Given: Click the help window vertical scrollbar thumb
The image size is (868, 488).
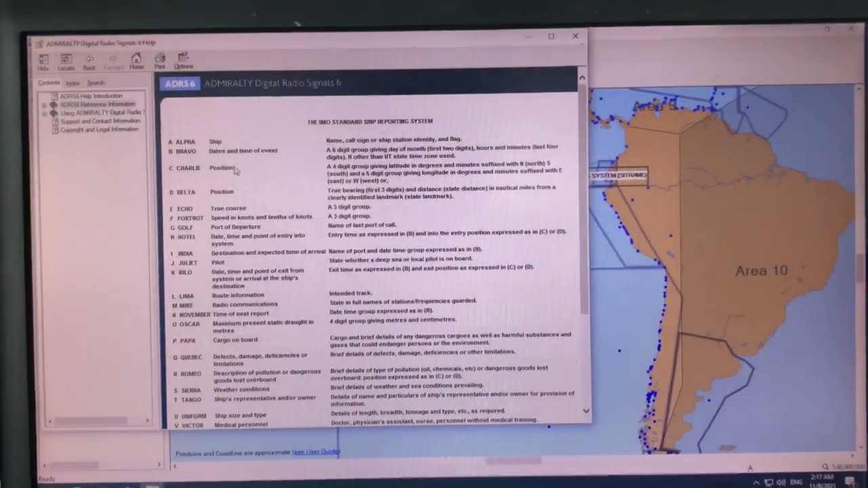Looking at the screenshot, I should pos(583,200).
